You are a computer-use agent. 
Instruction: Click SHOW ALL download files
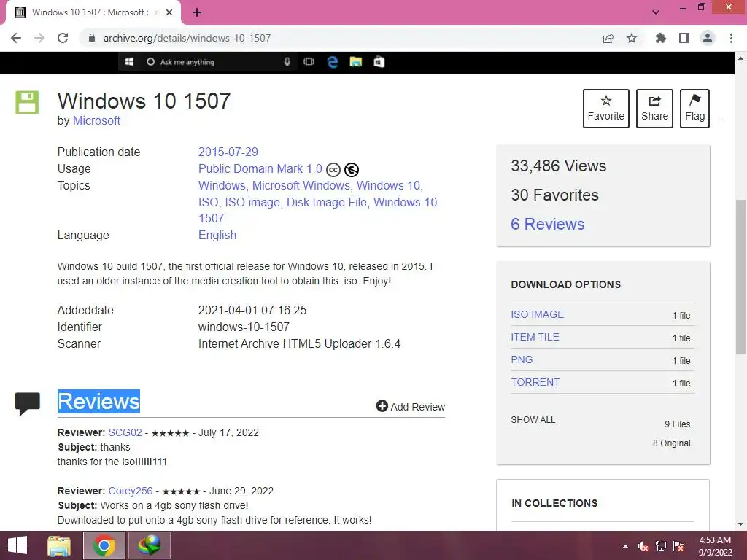click(533, 420)
